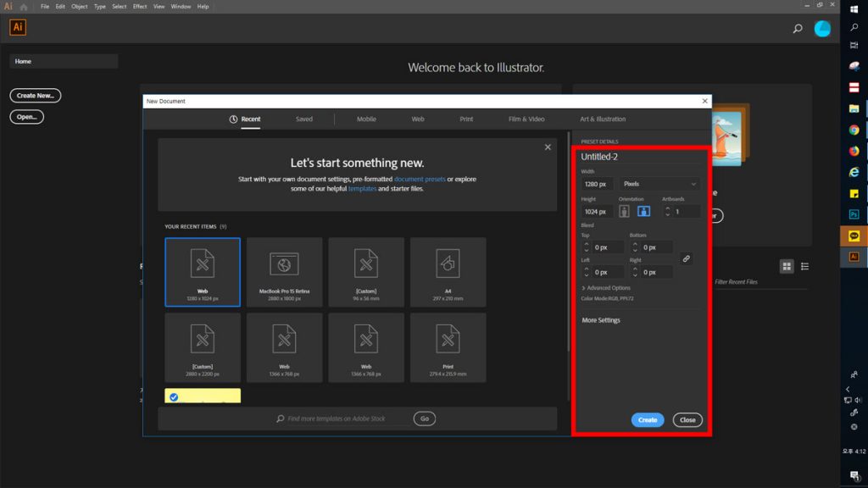The height and width of the screenshot is (488, 868).
Task: Launch Internet Explorer from the taskbar
Action: [x=854, y=172]
